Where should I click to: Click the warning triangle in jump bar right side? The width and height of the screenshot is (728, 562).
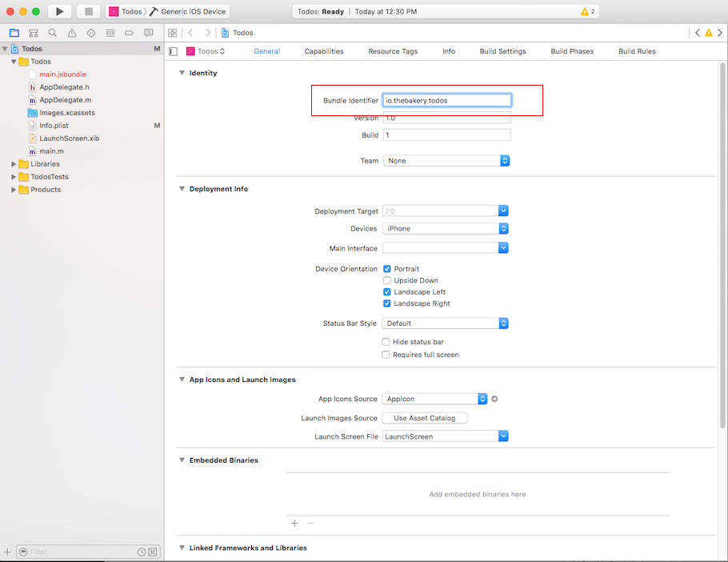tap(709, 33)
